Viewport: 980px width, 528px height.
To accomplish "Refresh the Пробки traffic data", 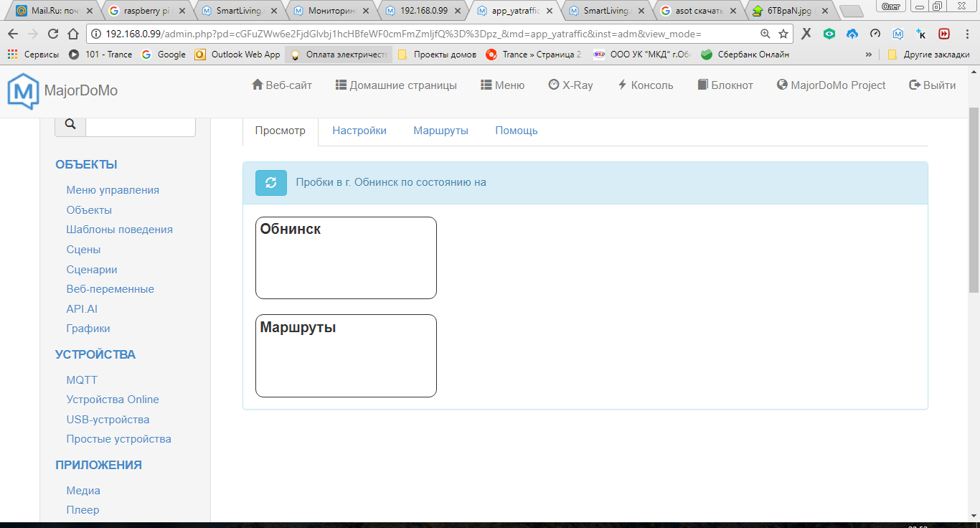I will (270, 182).
